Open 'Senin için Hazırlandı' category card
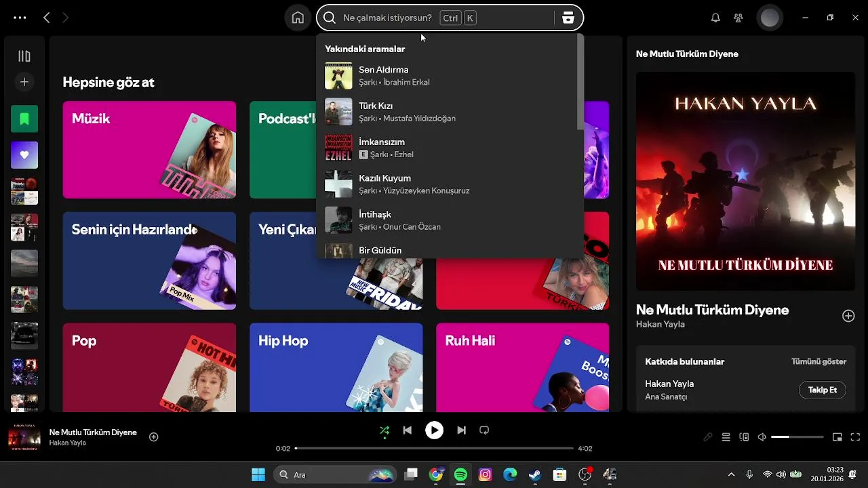This screenshot has height=488, width=868. pos(149,261)
